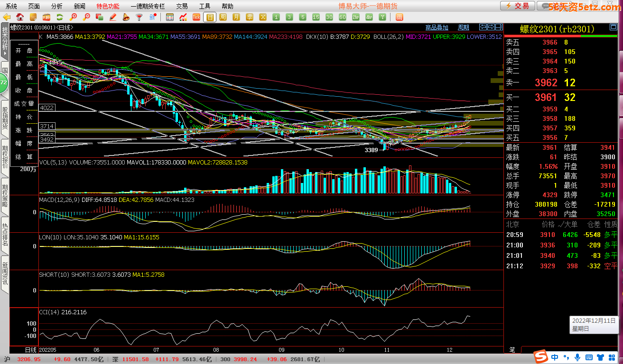Click the X custom period icon
The height and width of the screenshot is (364, 623).
click(x=263, y=17)
